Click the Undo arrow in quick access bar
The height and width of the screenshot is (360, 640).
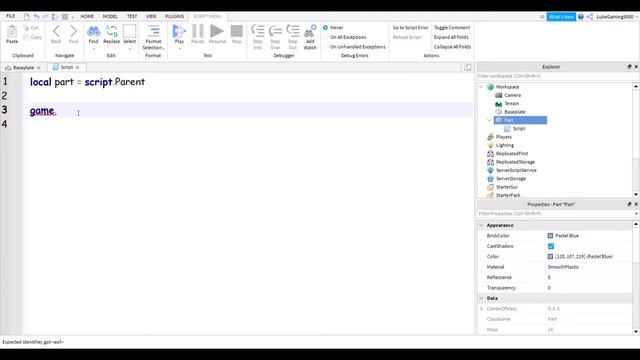point(36,17)
